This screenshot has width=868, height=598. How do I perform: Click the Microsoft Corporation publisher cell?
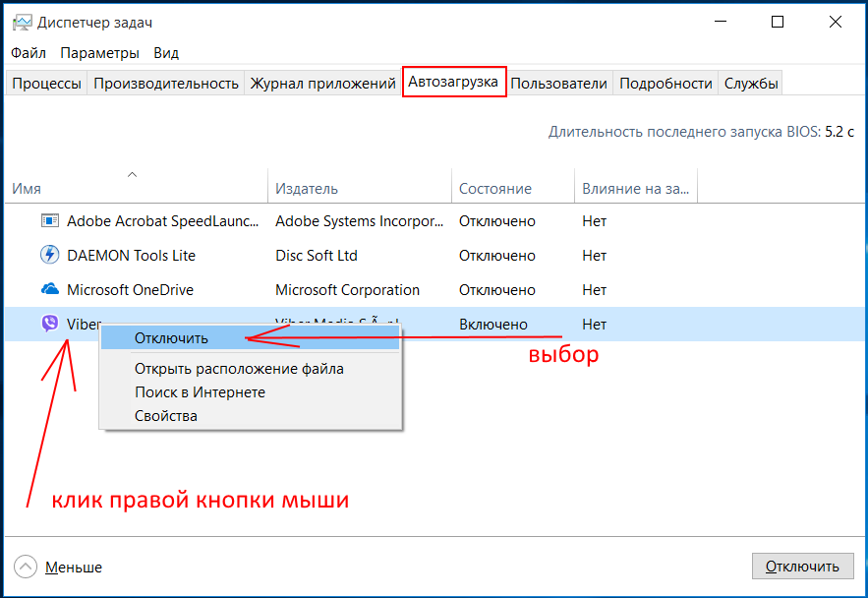(x=347, y=289)
